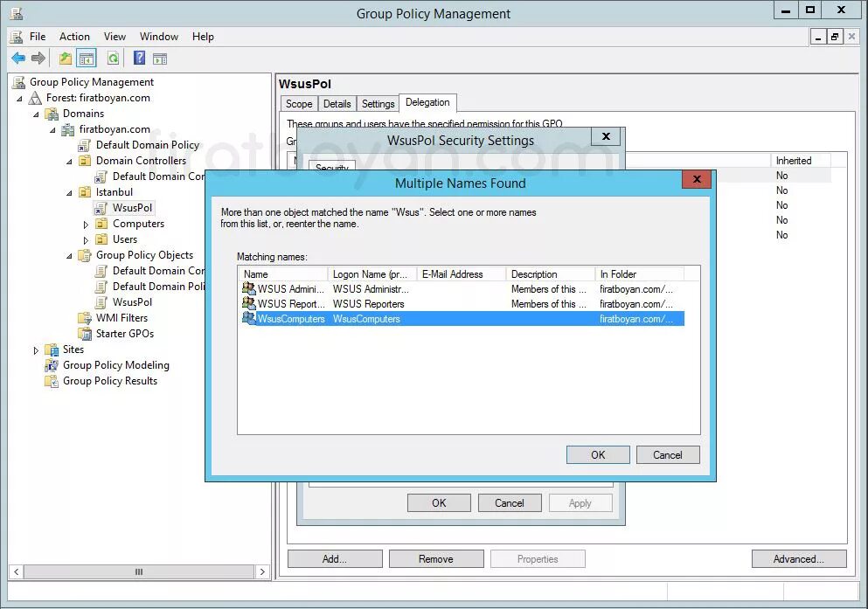
Task: Click the Up one level folder icon
Action: [66, 58]
